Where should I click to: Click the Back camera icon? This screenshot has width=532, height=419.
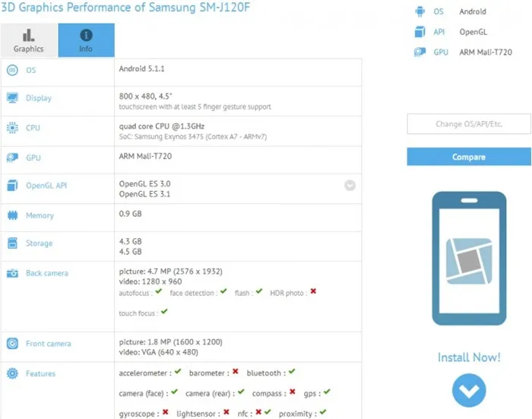(x=13, y=273)
